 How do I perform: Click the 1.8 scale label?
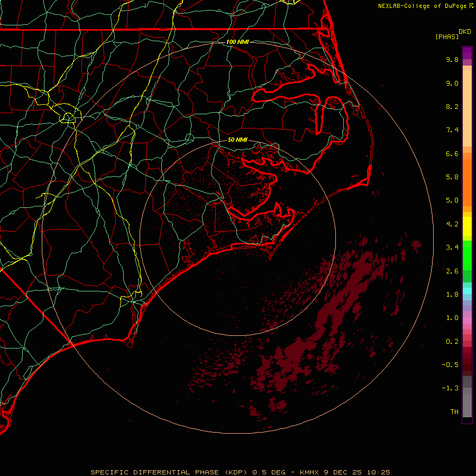click(x=452, y=295)
